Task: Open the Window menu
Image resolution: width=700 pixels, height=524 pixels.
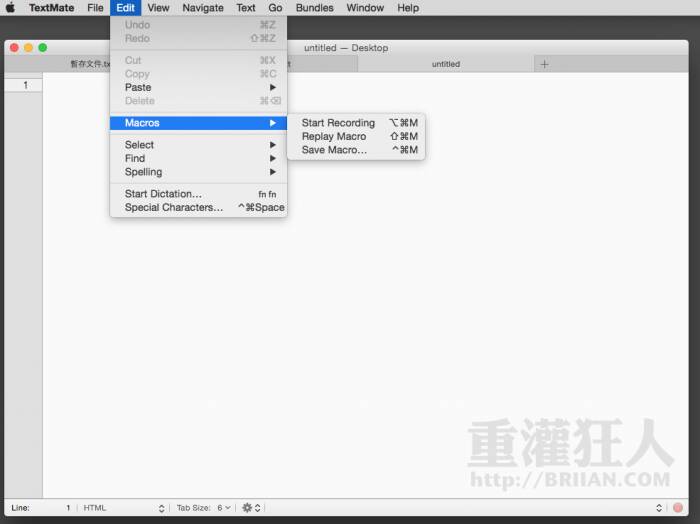Action: click(365, 8)
